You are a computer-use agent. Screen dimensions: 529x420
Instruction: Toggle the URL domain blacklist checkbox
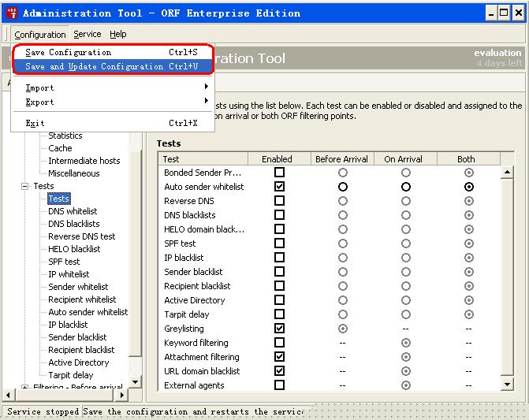pyautogui.click(x=279, y=371)
